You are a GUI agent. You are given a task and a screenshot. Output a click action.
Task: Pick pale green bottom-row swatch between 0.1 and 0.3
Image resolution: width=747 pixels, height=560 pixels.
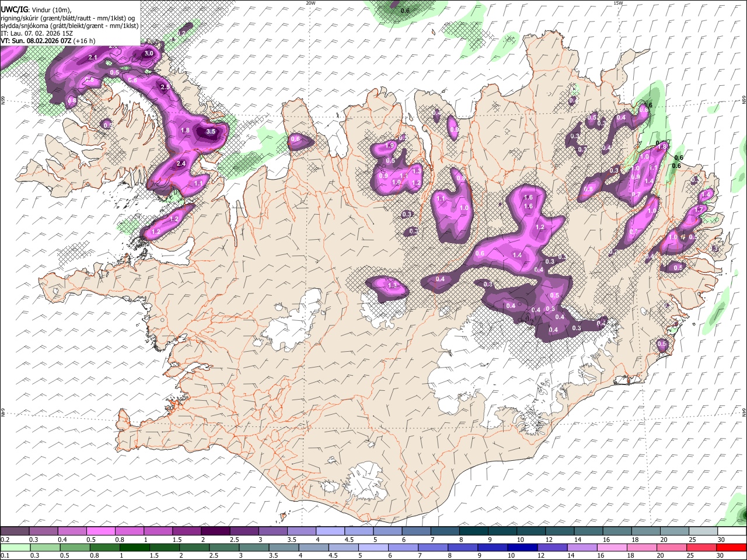point(15,547)
